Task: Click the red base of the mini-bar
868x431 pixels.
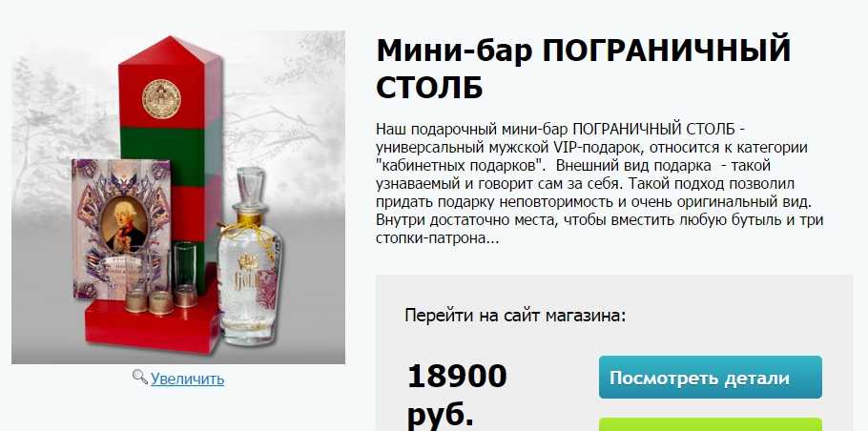Action: click(x=152, y=326)
